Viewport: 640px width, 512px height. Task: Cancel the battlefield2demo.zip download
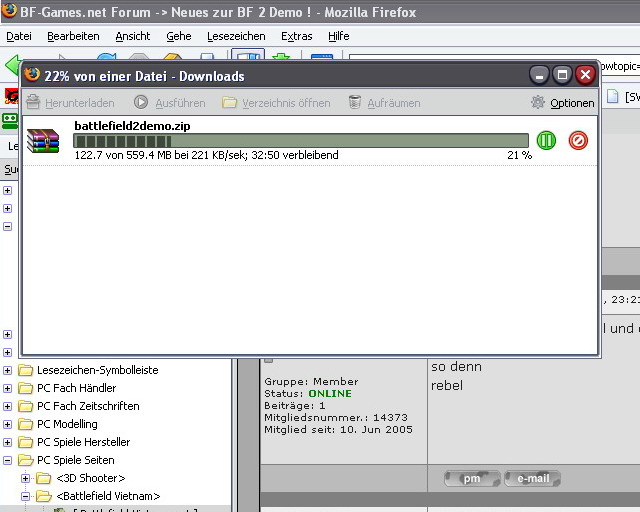pyautogui.click(x=578, y=140)
